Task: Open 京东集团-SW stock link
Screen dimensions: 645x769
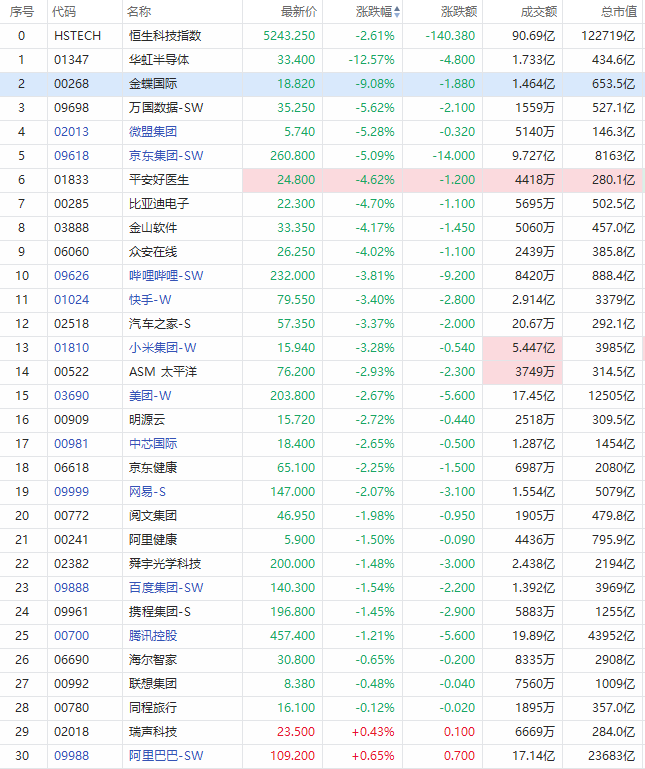Action: click(166, 156)
